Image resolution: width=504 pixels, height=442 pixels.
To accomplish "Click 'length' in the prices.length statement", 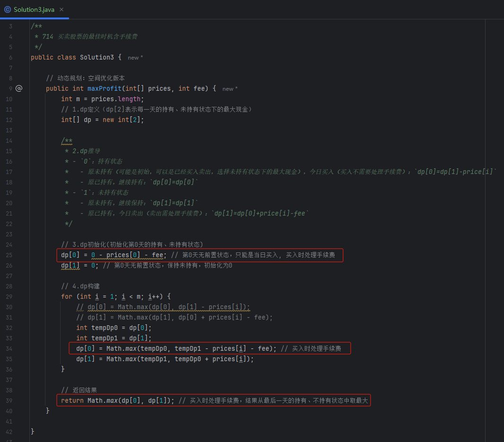I will click(129, 99).
